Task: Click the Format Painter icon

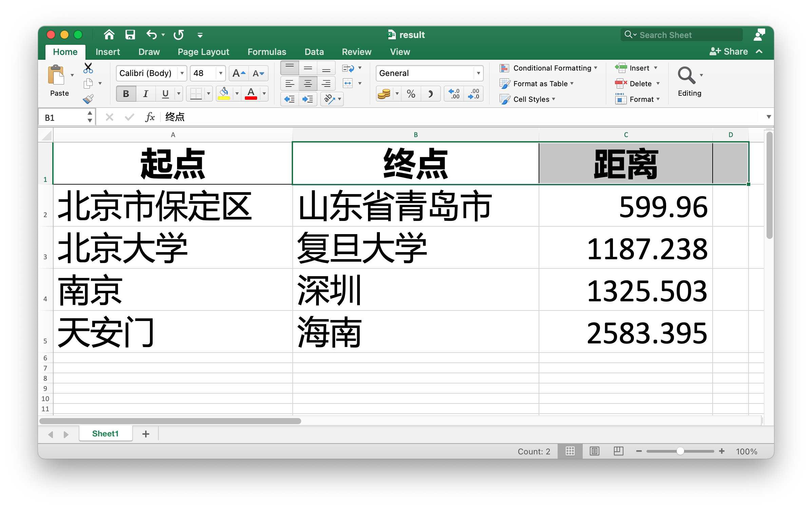Action: pos(89,99)
